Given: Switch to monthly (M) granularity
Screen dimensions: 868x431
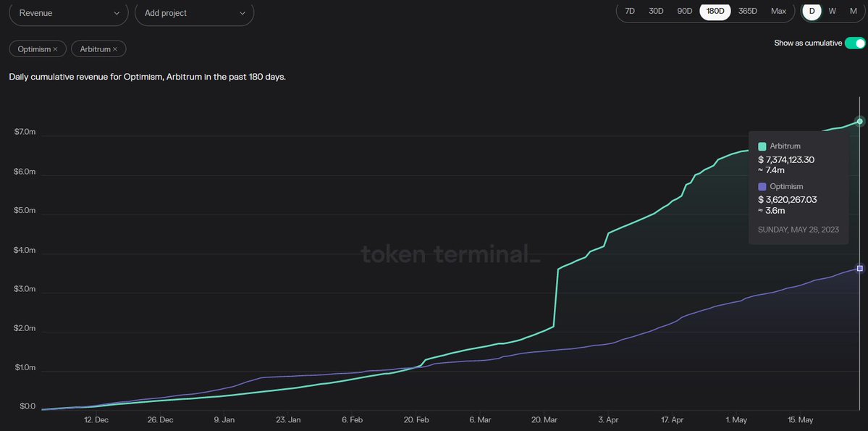Looking at the screenshot, I should [853, 11].
